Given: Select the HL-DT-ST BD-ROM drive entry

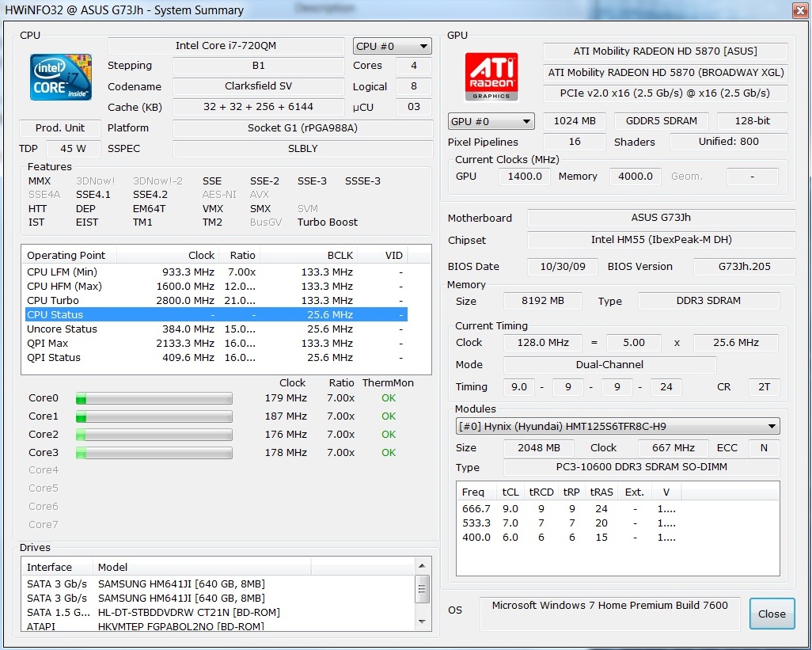Looking at the screenshot, I should coord(190,613).
